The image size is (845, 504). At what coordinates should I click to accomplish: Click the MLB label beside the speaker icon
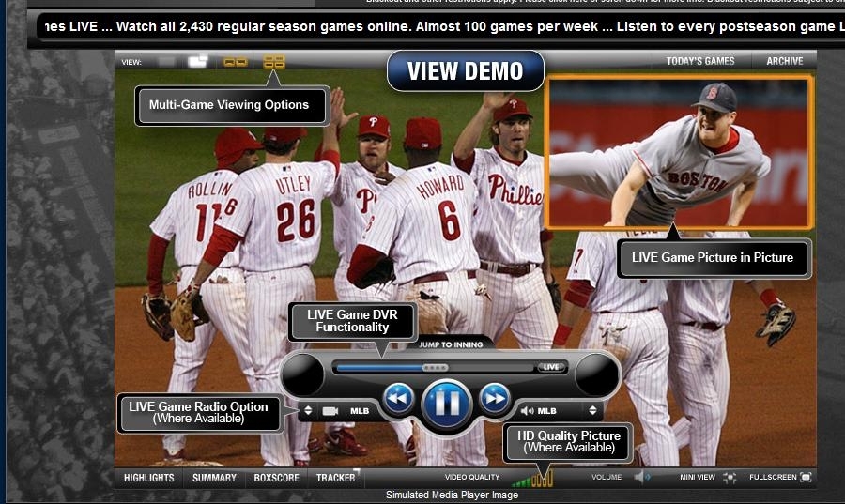pos(546,411)
